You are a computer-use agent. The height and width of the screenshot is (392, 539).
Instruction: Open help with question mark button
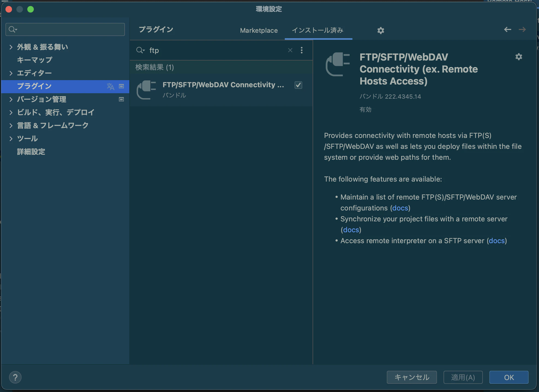pyautogui.click(x=15, y=377)
